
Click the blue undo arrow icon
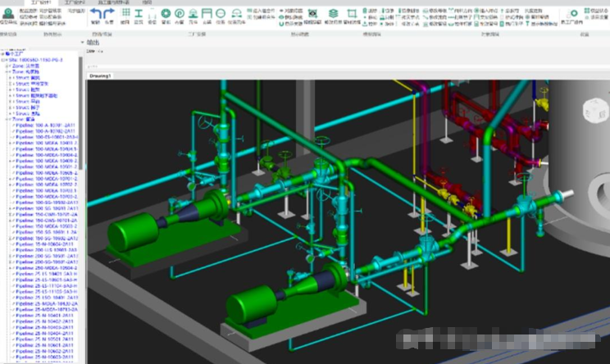(x=95, y=13)
